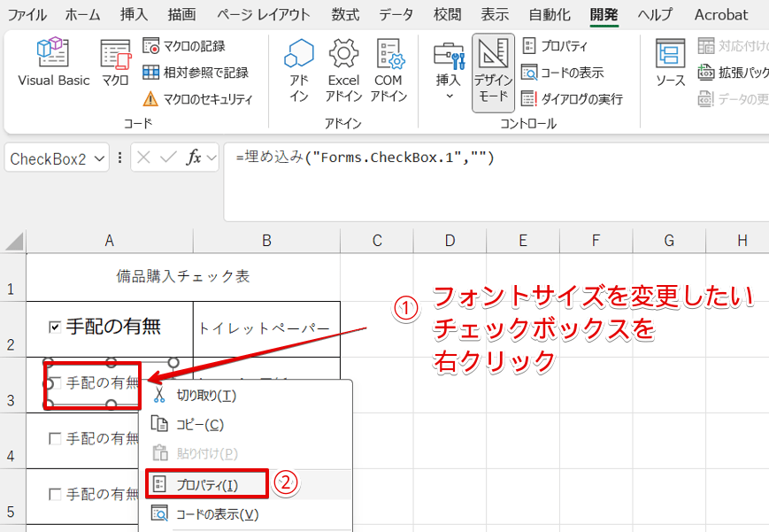Check the 手配の有無 checkbox in row 4
The width and height of the screenshot is (769, 532).
pos(55,438)
